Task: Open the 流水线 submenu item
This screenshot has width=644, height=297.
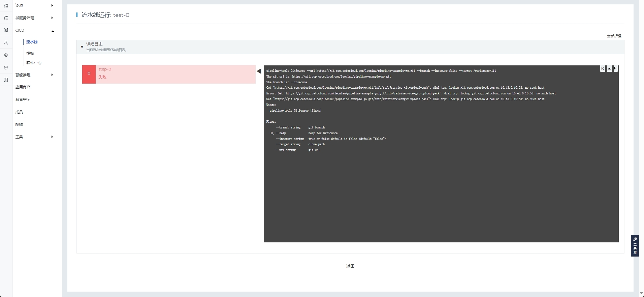Action: pyautogui.click(x=32, y=42)
